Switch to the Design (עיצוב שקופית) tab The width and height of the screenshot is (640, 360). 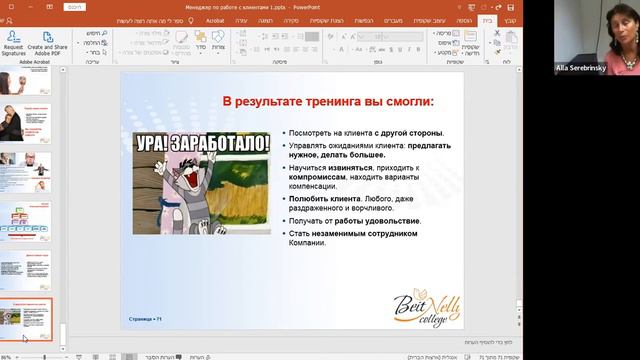pyautogui.click(x=429, y=20)
